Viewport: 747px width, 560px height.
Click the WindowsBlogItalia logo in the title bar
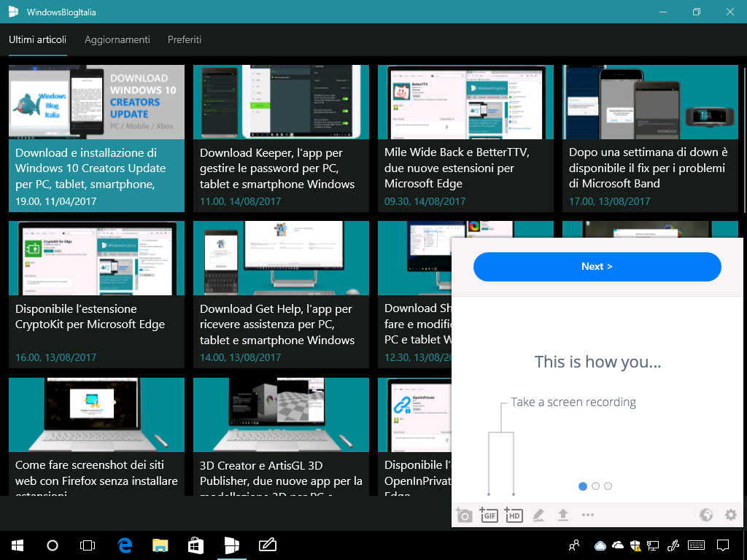(13, 12)
